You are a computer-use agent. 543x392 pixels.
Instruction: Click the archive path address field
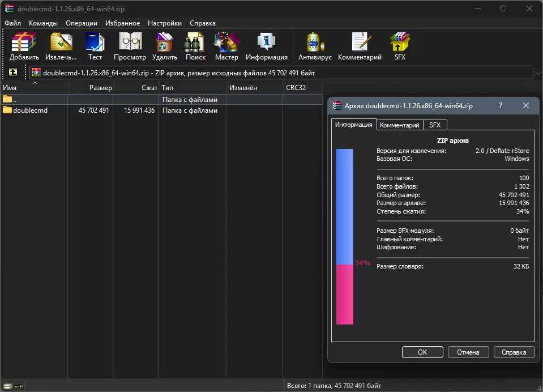pos(281,73)
